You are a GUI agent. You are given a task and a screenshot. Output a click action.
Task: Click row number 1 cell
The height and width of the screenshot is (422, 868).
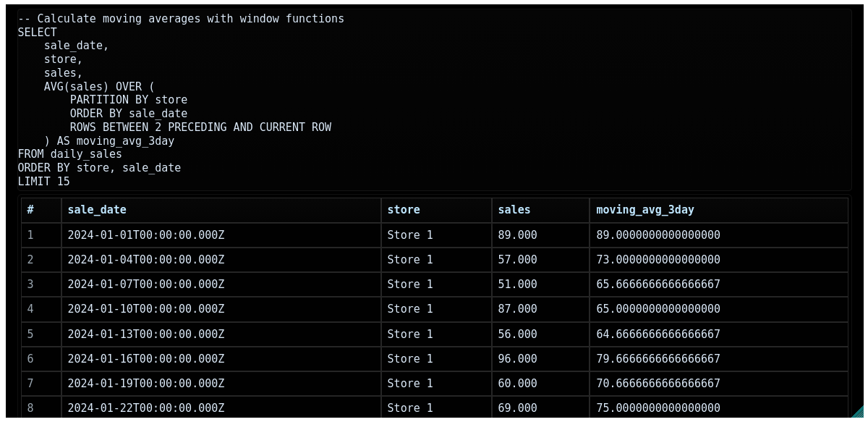click(41, 235)
